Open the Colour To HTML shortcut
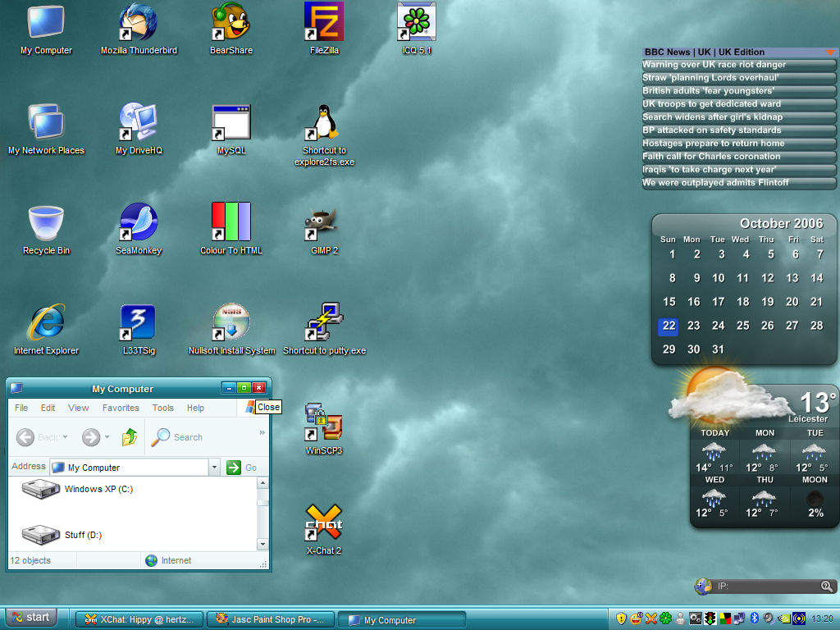Viewport: 840px width, 630px height. pos(231,229)
